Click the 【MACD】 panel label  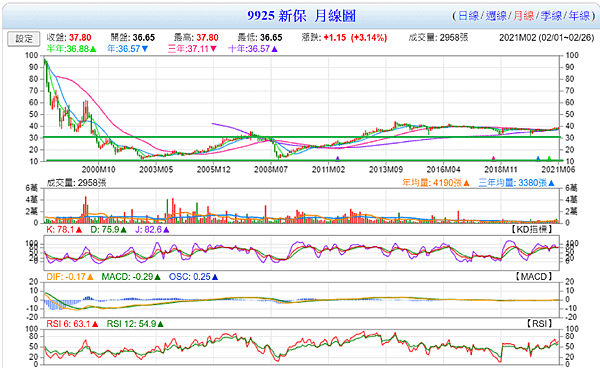pyautogui.click(x=534, y=276)
